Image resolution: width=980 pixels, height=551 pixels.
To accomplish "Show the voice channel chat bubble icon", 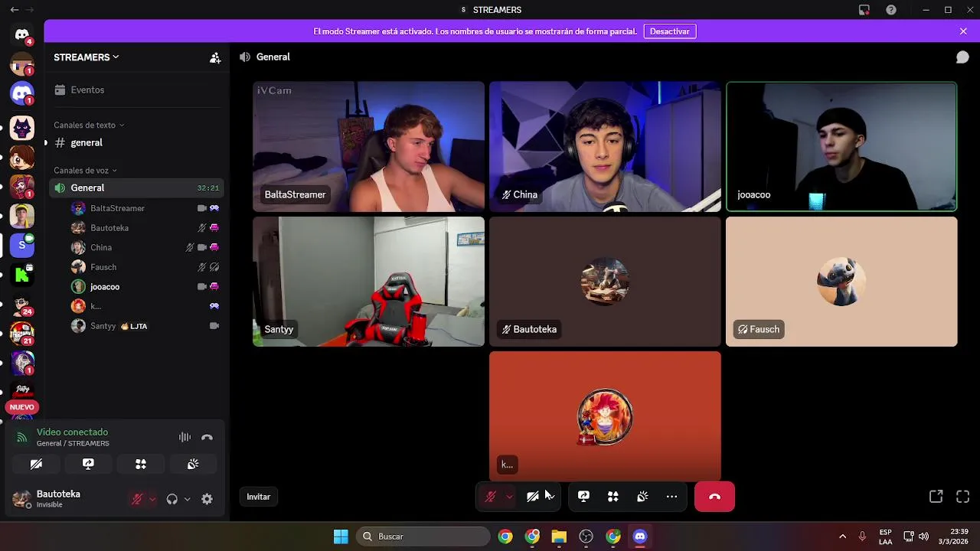I will coord(962,57).
